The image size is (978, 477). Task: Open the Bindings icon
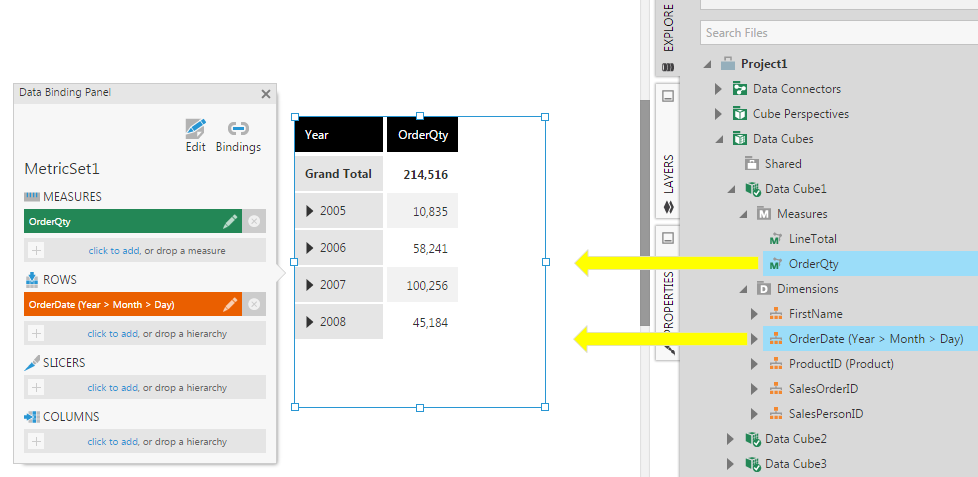[x=238, y=129]
